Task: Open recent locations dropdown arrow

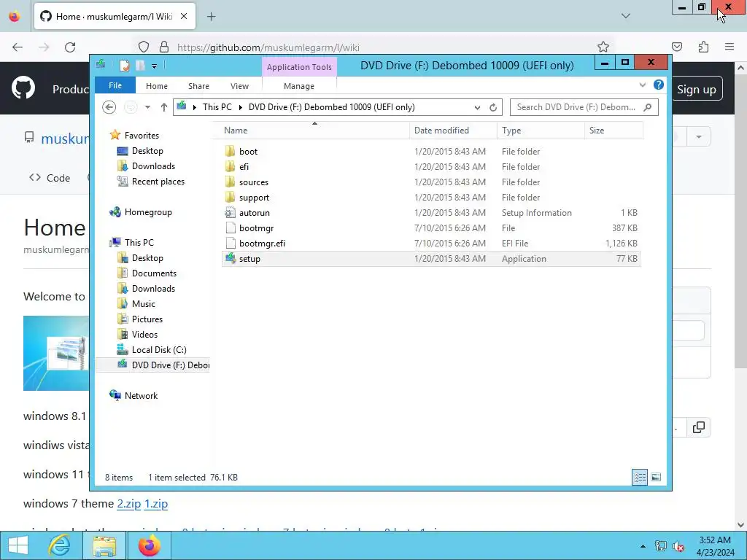Action: tap(147, 107)
